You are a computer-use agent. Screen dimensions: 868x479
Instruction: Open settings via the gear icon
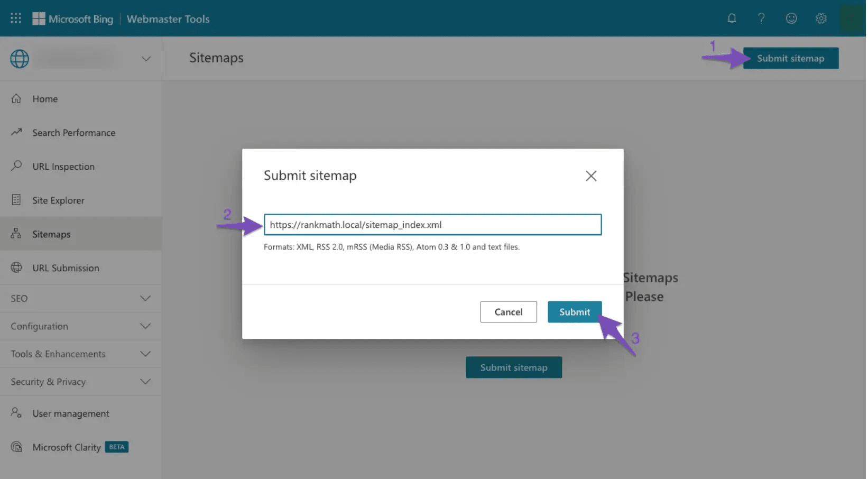coord(821,17)
